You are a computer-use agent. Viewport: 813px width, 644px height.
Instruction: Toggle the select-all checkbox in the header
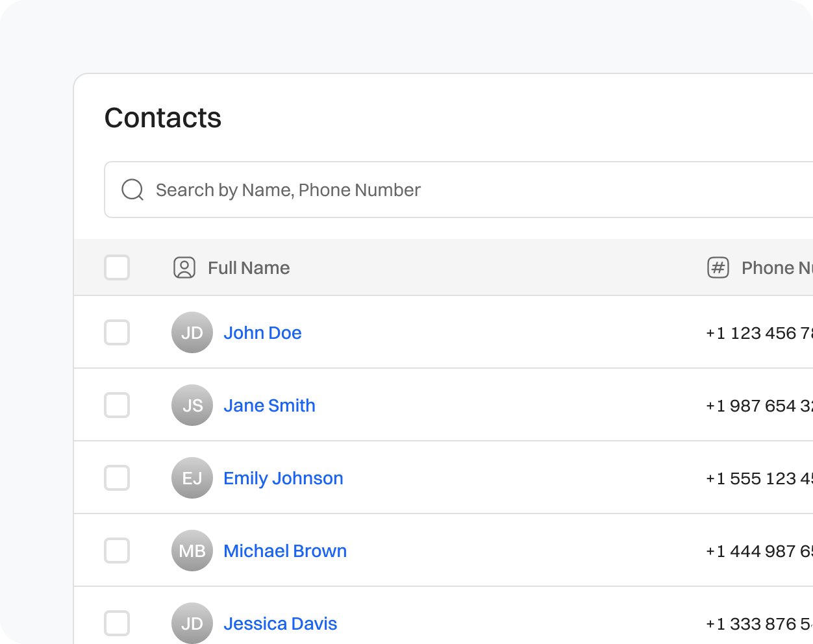117,267
